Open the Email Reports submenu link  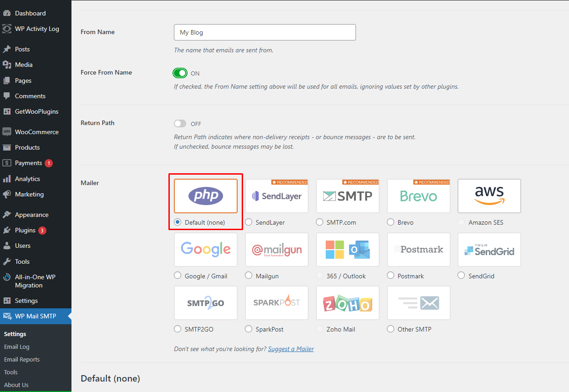22,359
